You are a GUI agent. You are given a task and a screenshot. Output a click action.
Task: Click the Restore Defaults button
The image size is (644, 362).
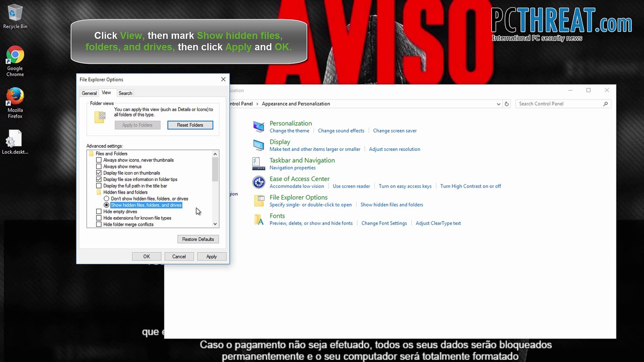(198, 239)
